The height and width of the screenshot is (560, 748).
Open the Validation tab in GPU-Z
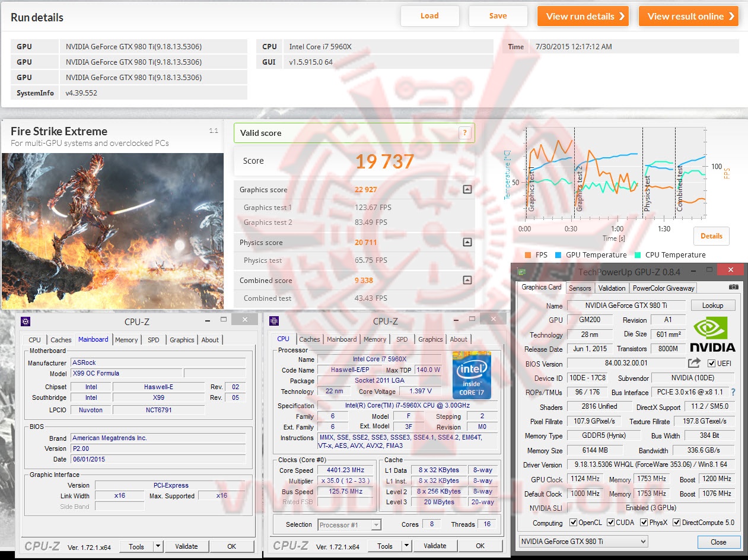(x=612, y=288)
